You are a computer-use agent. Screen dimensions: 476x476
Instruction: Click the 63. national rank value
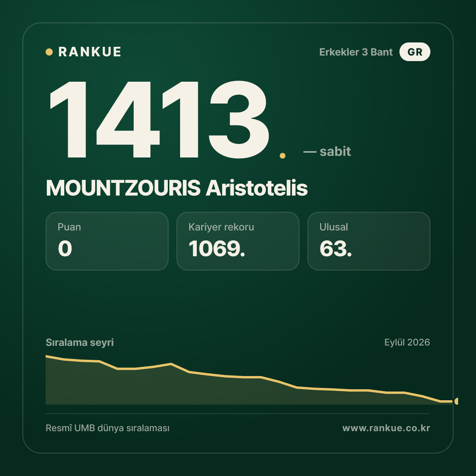point(336,249)
